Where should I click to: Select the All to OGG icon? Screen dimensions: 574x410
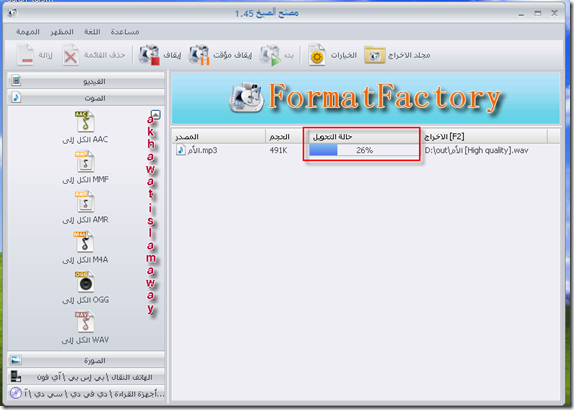[85, 282]
